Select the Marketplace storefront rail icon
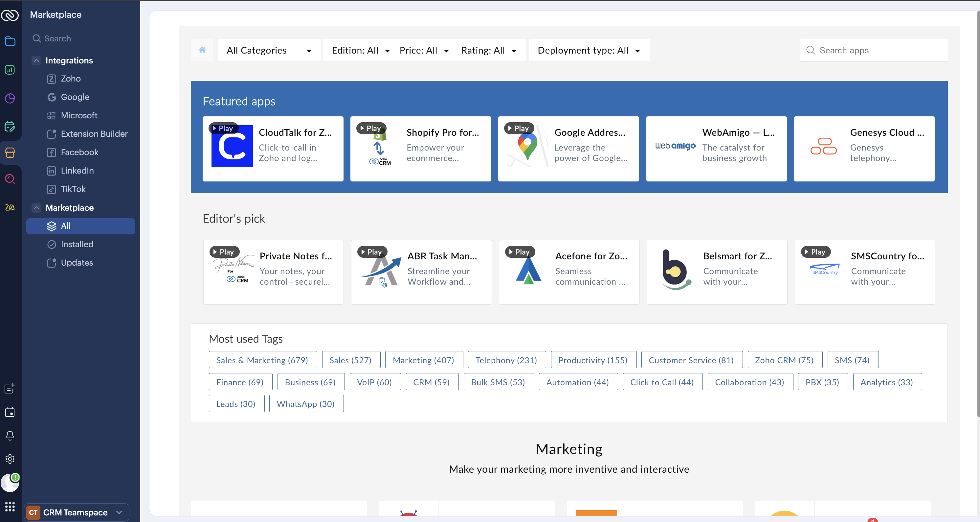Screen dimensions: 980x522 click(10, 153)
